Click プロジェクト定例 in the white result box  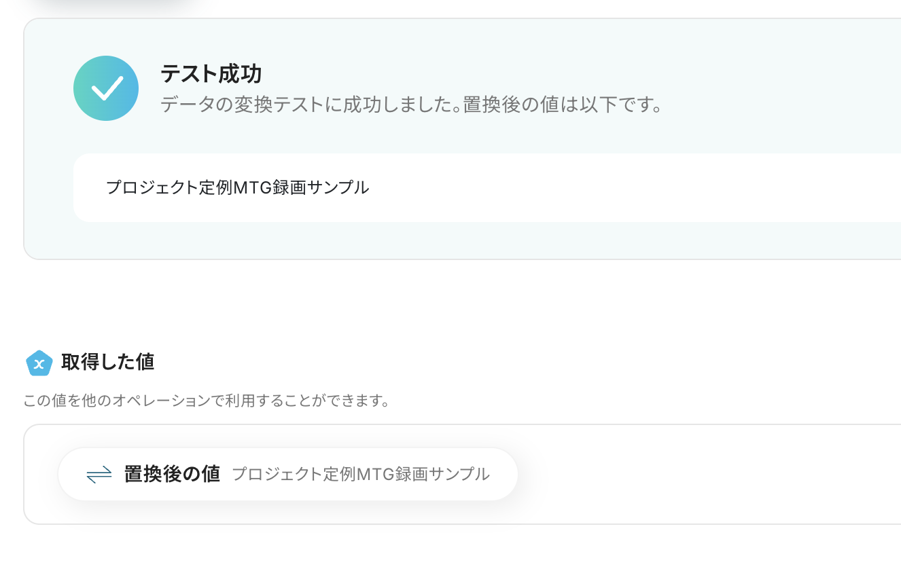pyautogui.click(x=169, y=187)
